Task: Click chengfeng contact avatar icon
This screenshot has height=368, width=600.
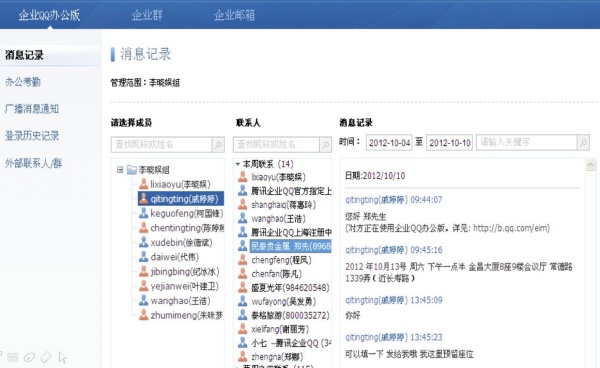Action: click(x=243, y=259)
